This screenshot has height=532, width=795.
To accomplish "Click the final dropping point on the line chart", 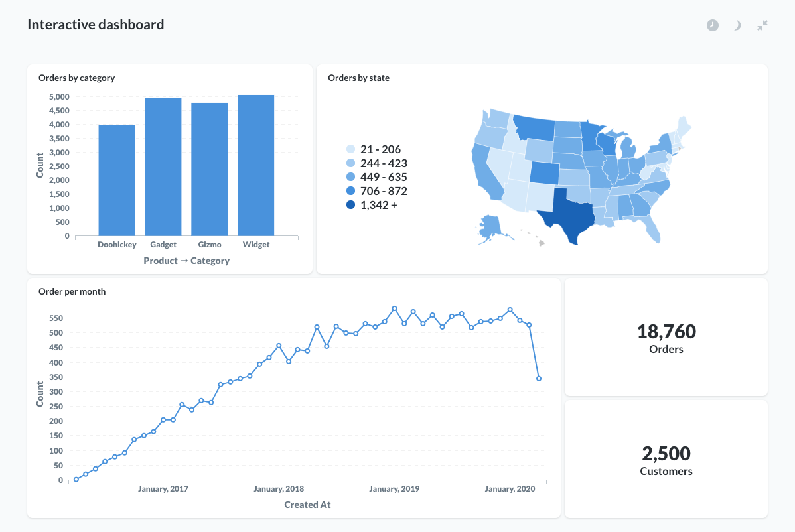I will click(x=539, y=378).
